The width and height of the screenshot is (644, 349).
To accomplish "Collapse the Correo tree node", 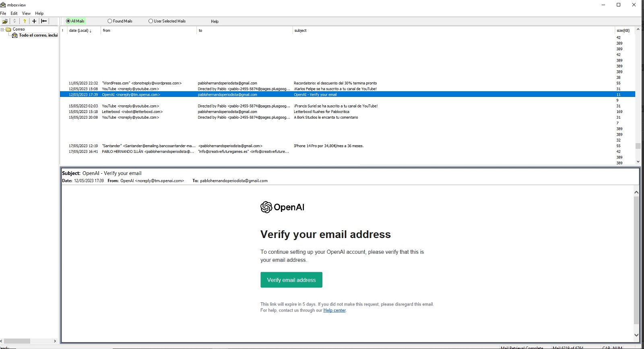I will click(2, 29).
